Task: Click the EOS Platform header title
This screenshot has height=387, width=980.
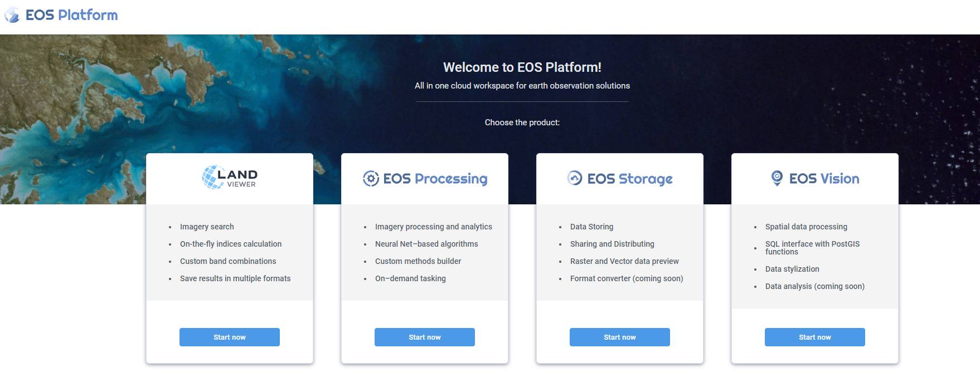Action: (x=72, y=15)
